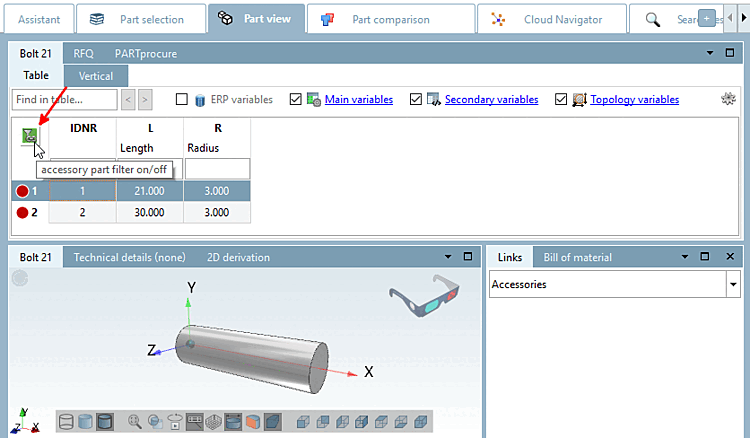Screen dimensions: 750x438
Task: Toggle the wire mesh grid icon
Action: (x=213, y=422)
